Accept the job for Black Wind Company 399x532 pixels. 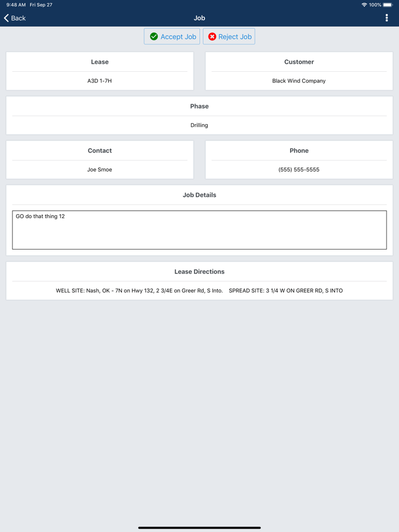tap(172, 36)
